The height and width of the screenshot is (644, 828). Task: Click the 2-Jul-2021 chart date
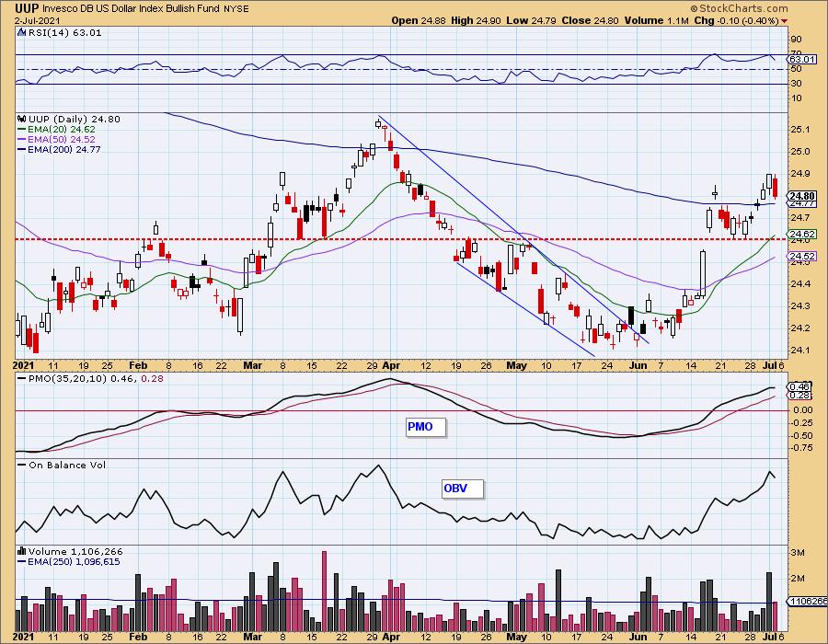point(38,21)
